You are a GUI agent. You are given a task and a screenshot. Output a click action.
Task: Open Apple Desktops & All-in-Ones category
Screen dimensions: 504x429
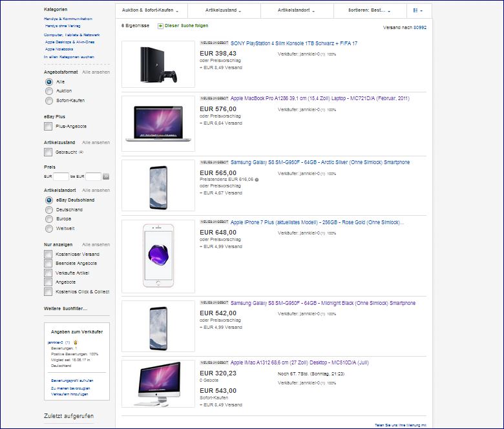click(x=70, y=42)
